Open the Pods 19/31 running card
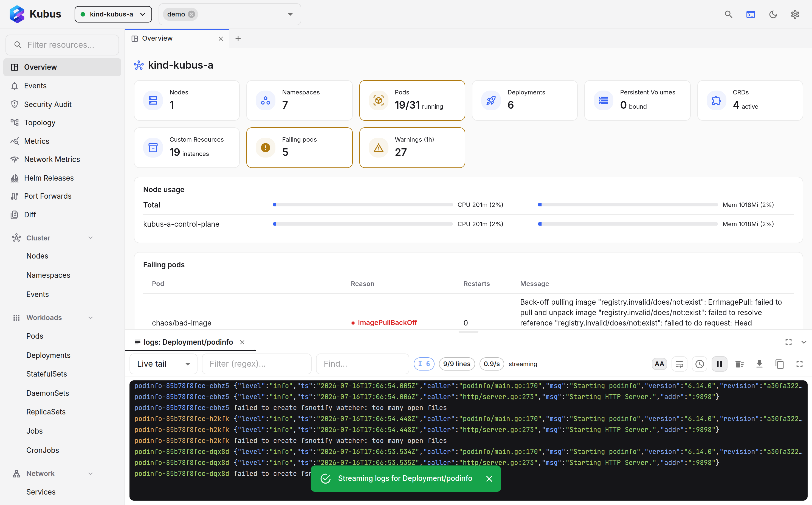Image resolution: width=812 pixels, height=505 pixels. [412, 100]
